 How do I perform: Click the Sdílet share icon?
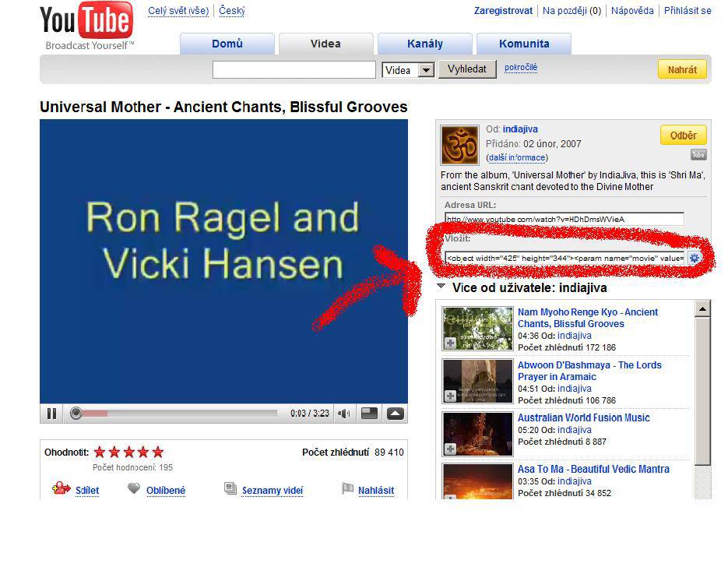point(62,489)
